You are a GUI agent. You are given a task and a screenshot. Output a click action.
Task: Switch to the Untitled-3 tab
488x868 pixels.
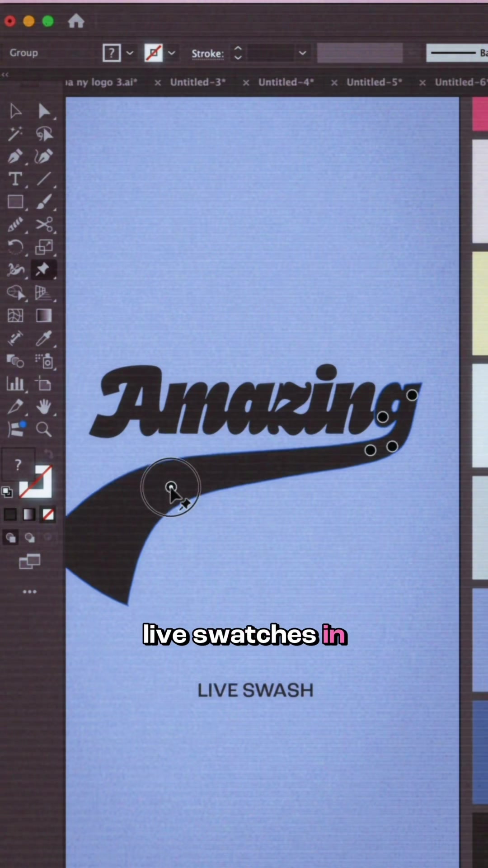pos(198,82)
